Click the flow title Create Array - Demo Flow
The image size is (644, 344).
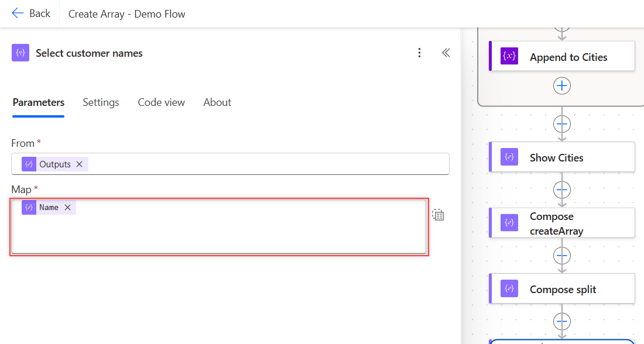coord(127,14)
